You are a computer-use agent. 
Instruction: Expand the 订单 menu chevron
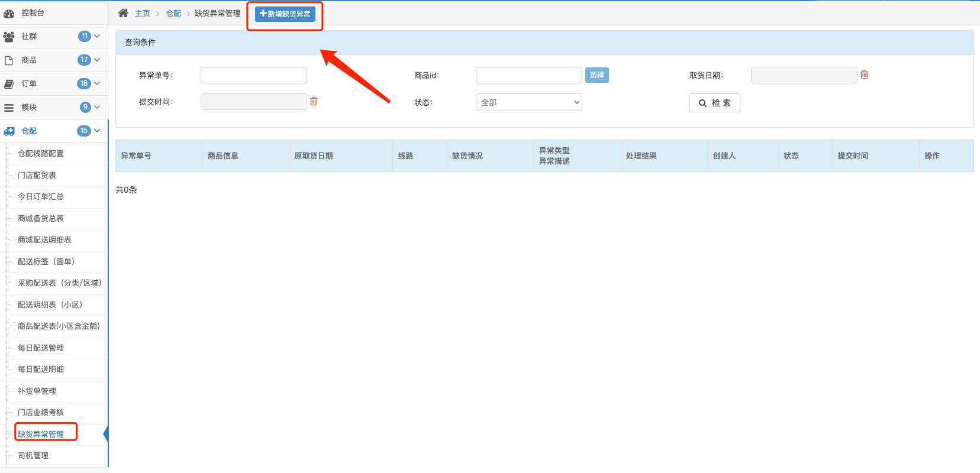(97, 83)
